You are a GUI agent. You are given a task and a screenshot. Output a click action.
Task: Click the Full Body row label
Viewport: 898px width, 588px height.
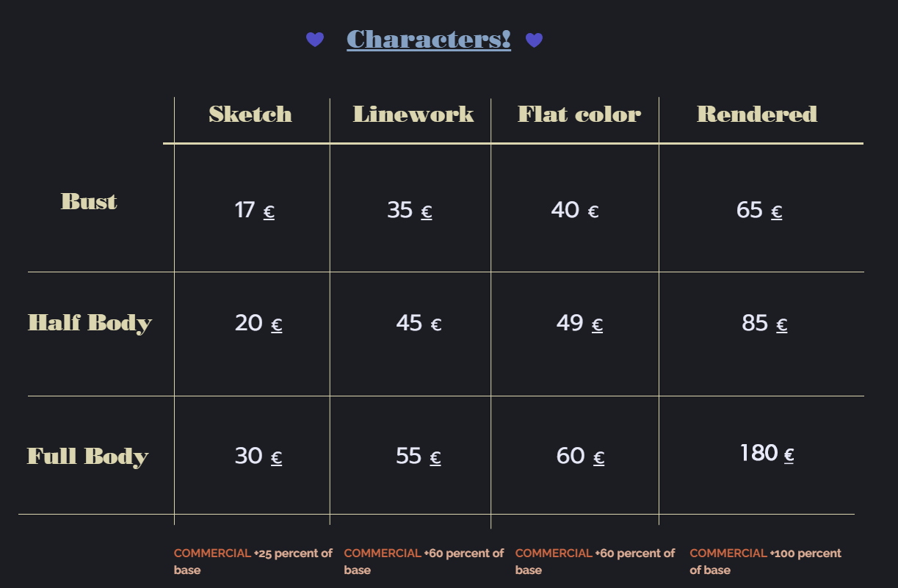(x=88, y=457)
